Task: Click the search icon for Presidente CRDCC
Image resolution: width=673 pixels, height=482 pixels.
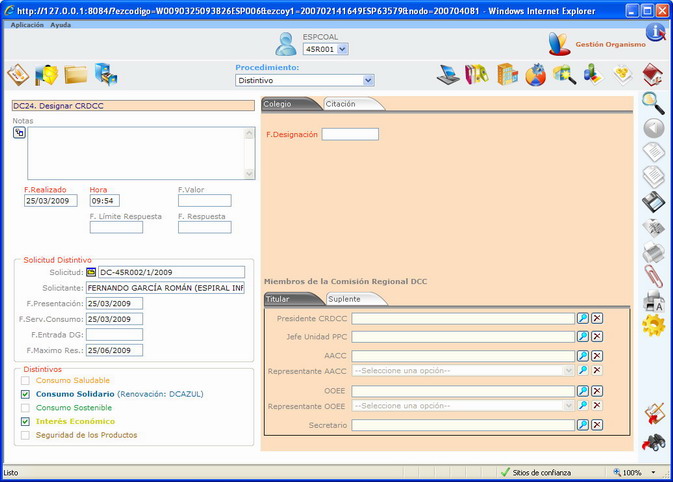Action: (582, 318)
